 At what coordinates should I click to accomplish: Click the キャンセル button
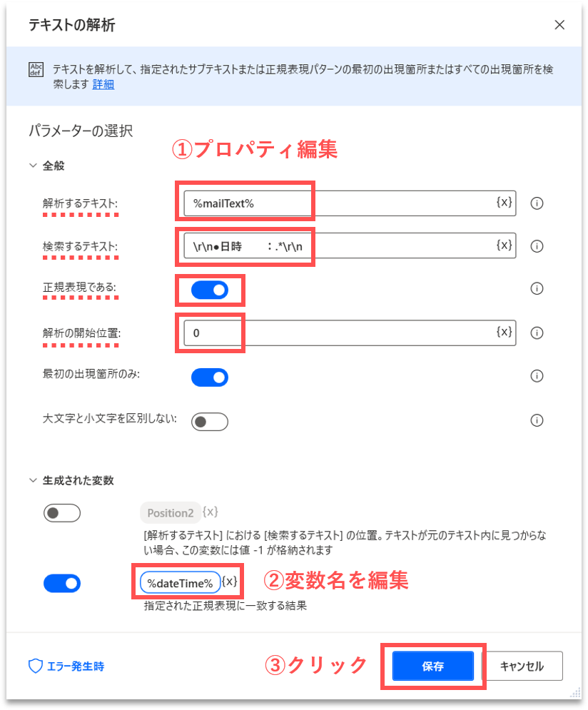click(522, 666)
